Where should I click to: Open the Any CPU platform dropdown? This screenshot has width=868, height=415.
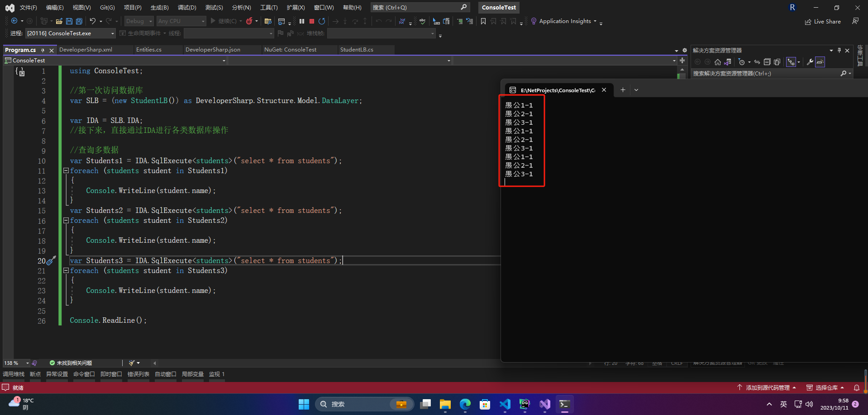(x=181, y=21)
